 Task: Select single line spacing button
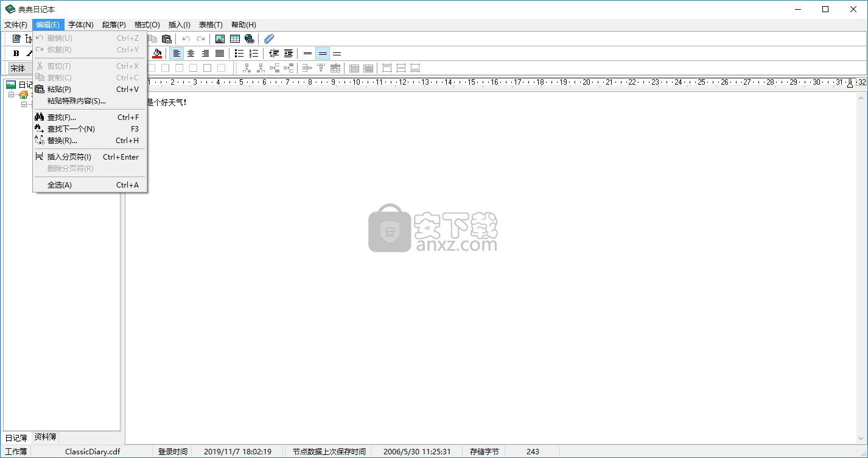pos(308,53)
